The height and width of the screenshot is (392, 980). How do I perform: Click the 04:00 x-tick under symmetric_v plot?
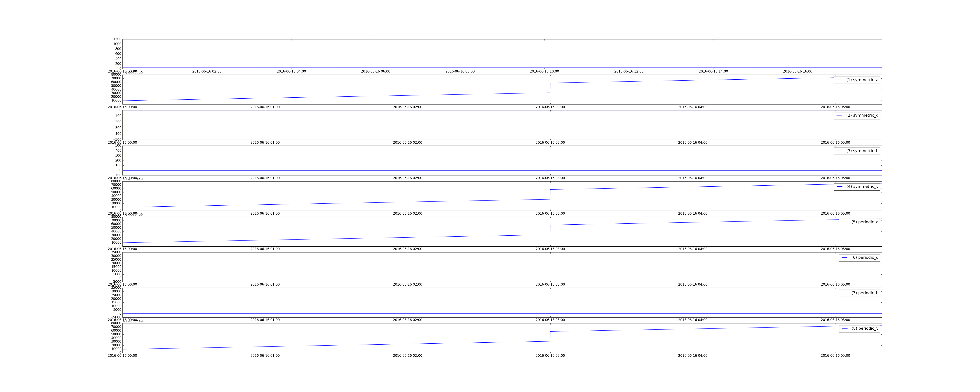693,213
